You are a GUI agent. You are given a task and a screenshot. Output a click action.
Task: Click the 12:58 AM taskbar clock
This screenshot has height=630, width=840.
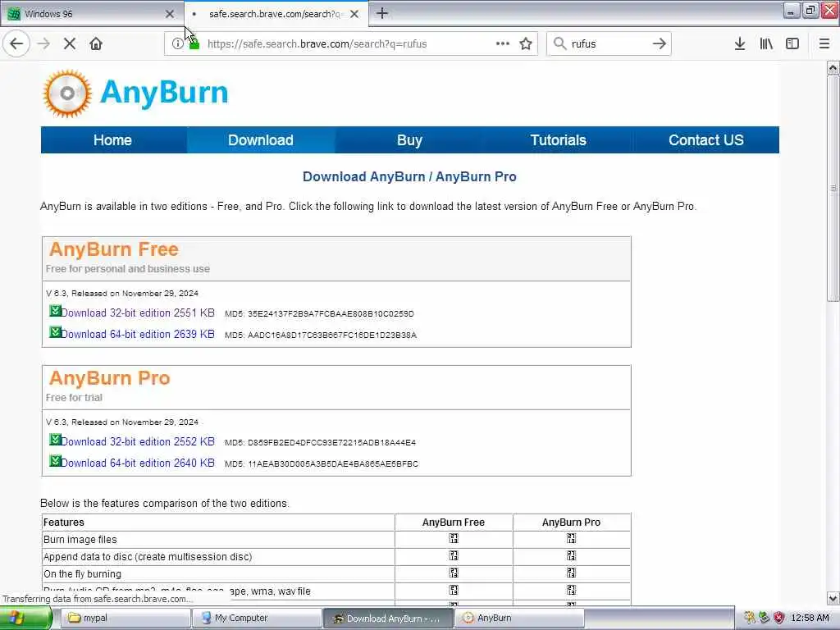pos(810,619)
